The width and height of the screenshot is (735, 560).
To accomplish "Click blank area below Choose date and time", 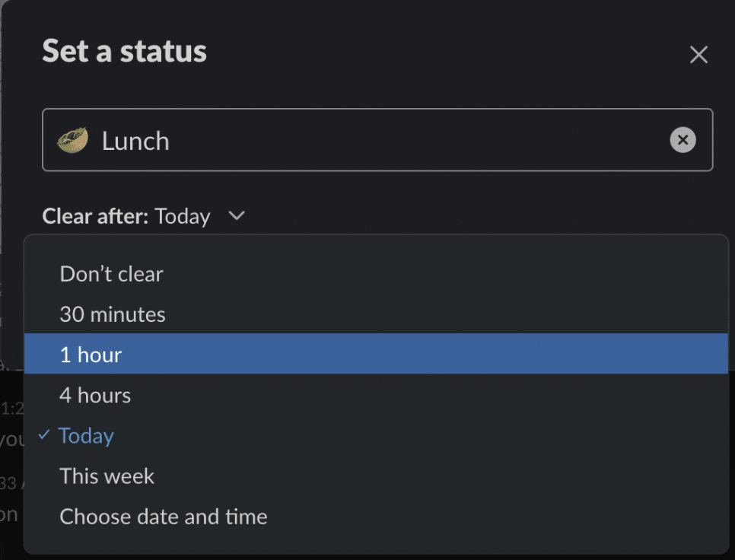I will pyautogui.click(x=376, y=545).
